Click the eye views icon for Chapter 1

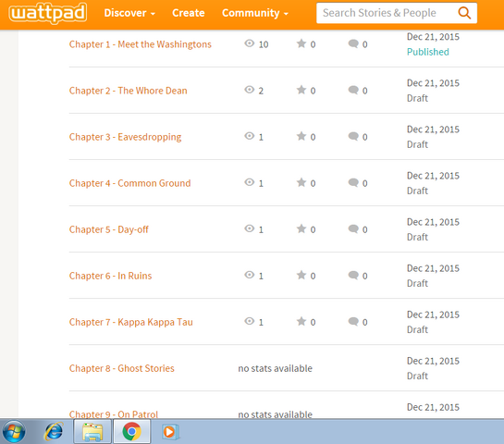[x=249, y=43]
